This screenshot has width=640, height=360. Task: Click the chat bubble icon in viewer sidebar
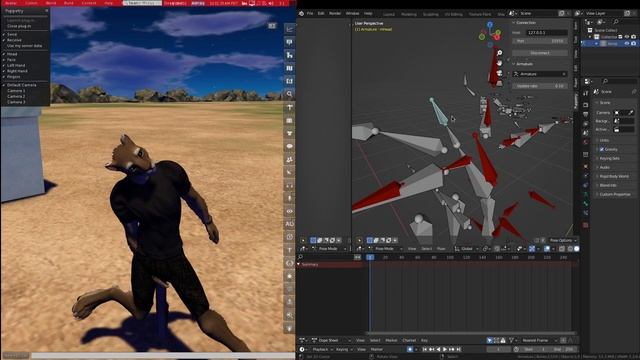(289, 42)
